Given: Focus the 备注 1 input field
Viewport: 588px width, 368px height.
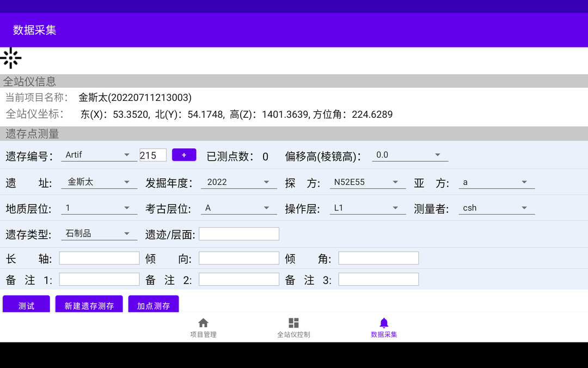Looking at the screenshot, I should coord(100,279).
